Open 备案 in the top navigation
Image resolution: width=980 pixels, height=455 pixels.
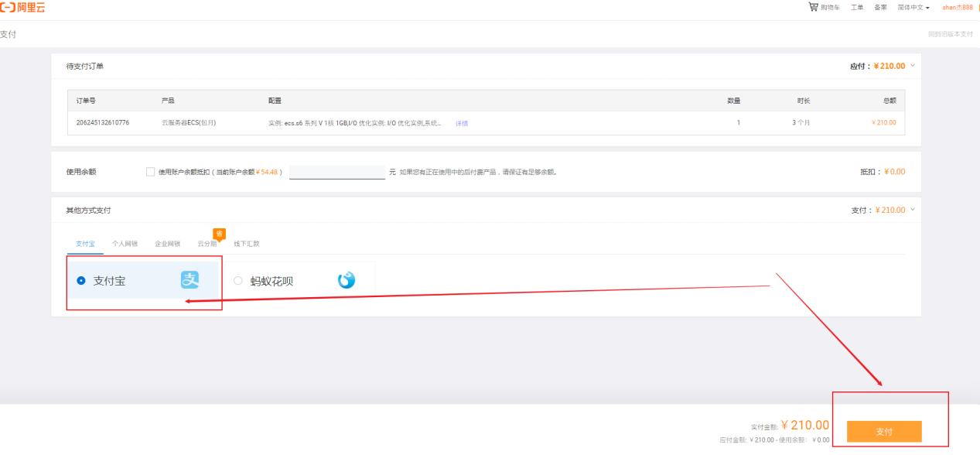coord(880,7)
